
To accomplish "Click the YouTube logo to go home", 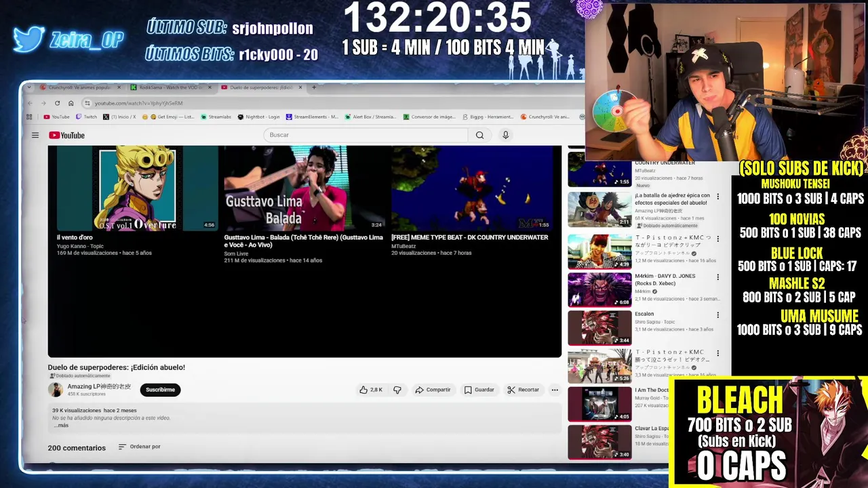I will click(x=66, y=136).
